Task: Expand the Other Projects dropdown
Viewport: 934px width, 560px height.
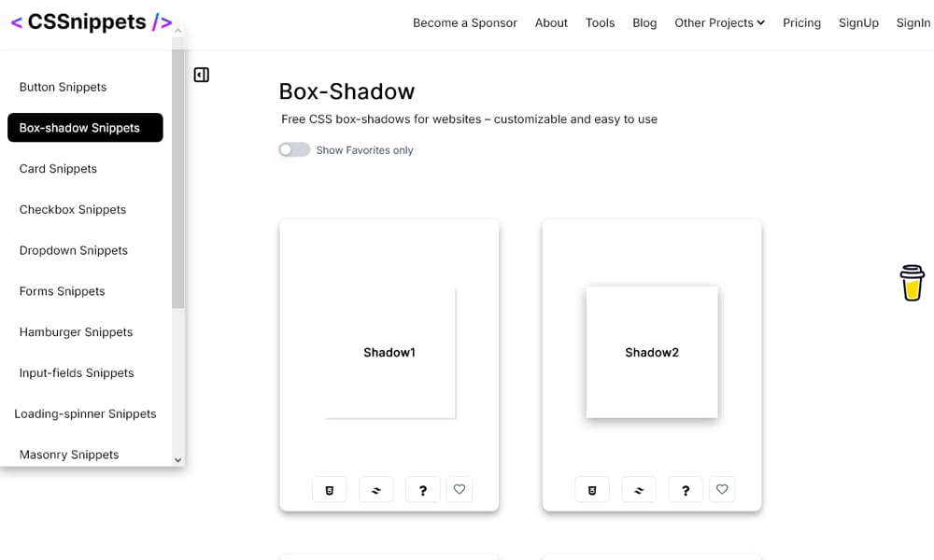Action: coord(719,22)
